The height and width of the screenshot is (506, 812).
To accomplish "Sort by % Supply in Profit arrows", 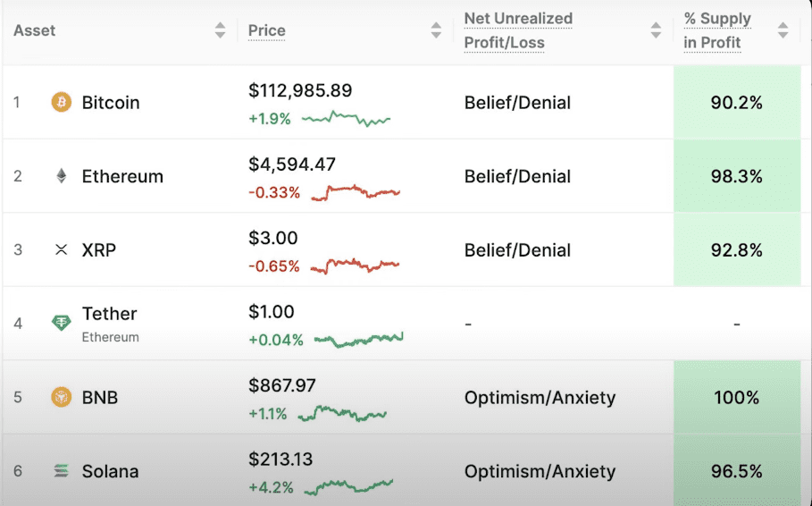I will [783, 30].
